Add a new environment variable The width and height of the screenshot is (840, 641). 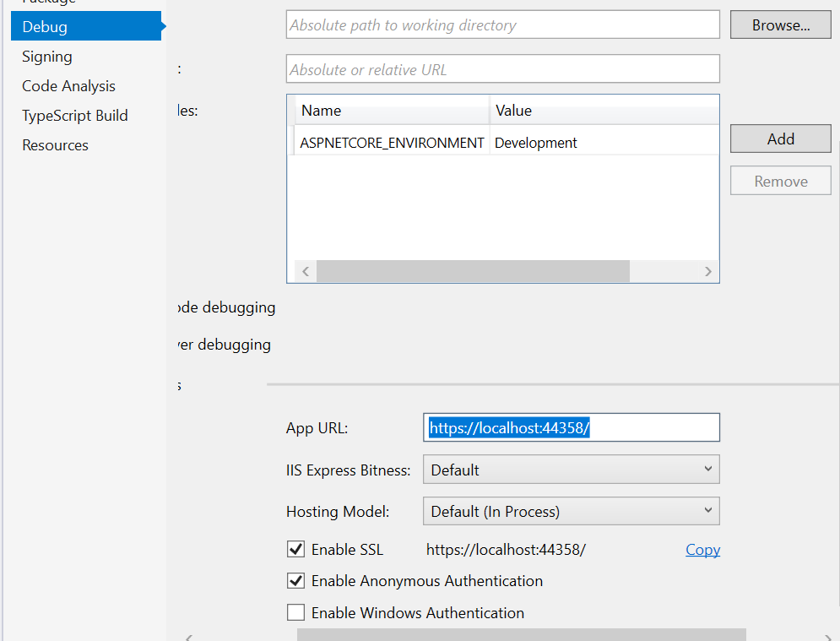coord(781,139)
